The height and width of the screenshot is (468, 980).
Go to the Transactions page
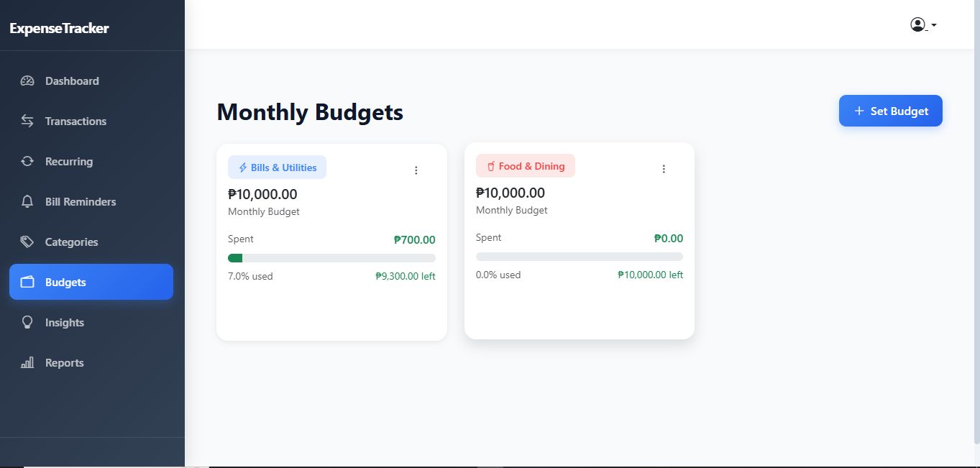[x=75, y=121]
